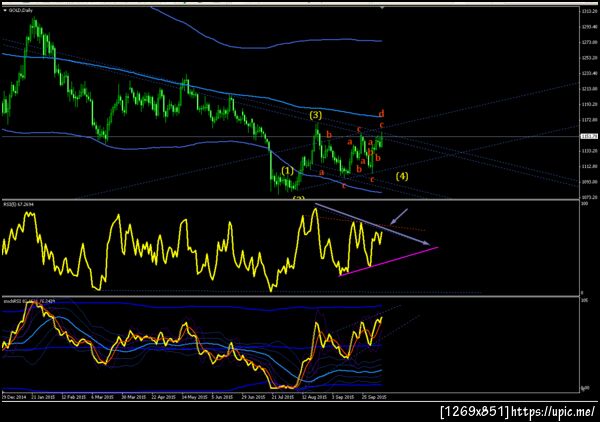Image resolution: width=600 pixels, height=422 pixels.
Task: Click the 100 level on RSI scale
Action: click(x=584, y=204)
